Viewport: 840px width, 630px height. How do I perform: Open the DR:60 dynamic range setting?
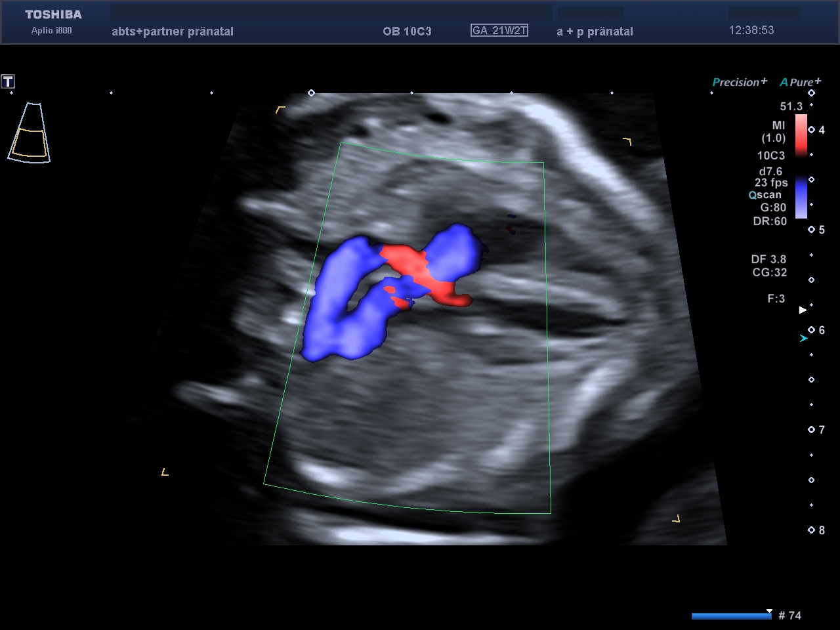point(770,221)
